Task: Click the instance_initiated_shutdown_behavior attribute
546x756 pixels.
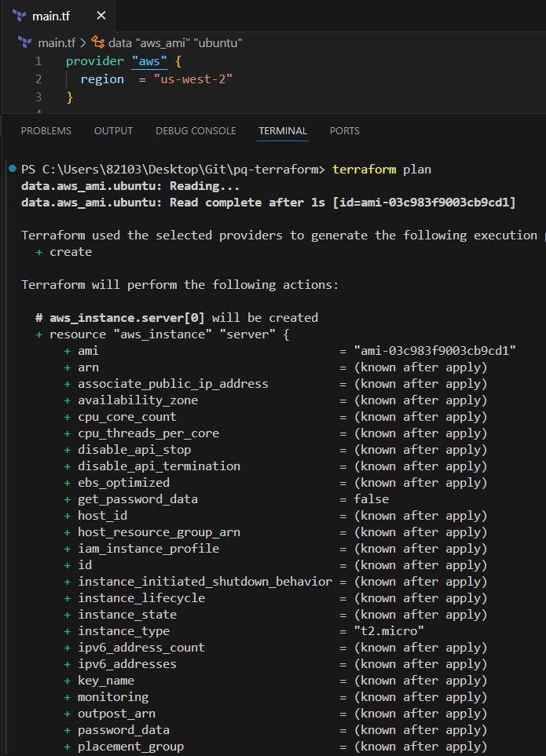Action: [205, 582]
